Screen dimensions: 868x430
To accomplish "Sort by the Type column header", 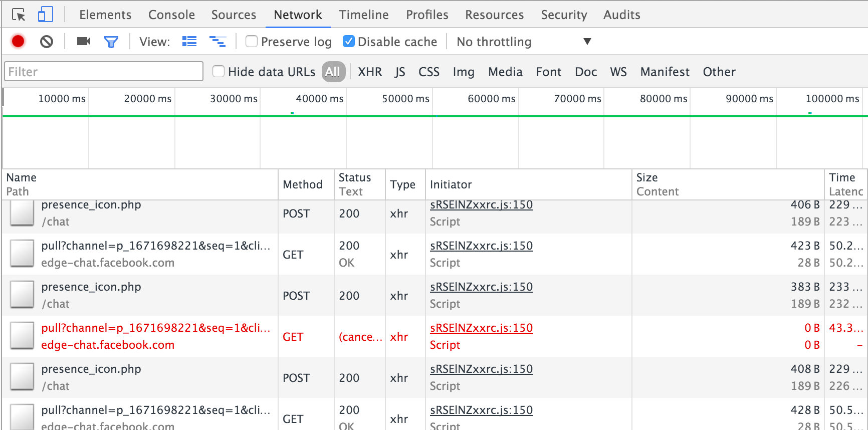I will pyautogui.click(x=405, y=184).
